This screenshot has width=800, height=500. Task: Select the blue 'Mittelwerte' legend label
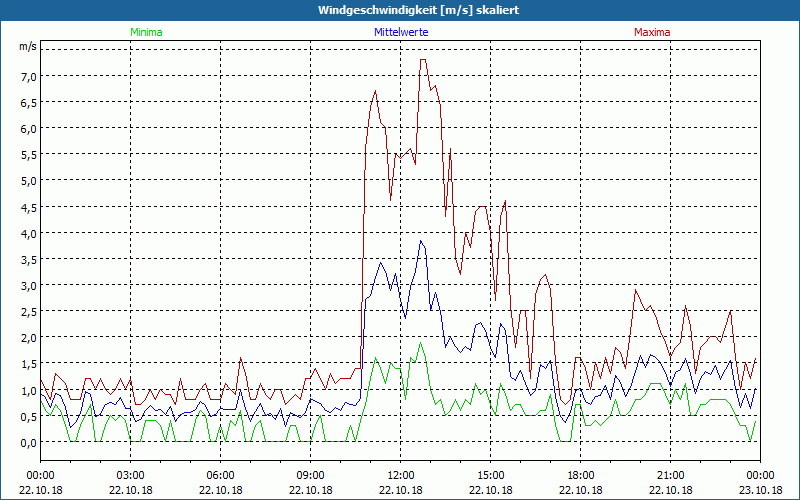[x=401, y=32]
